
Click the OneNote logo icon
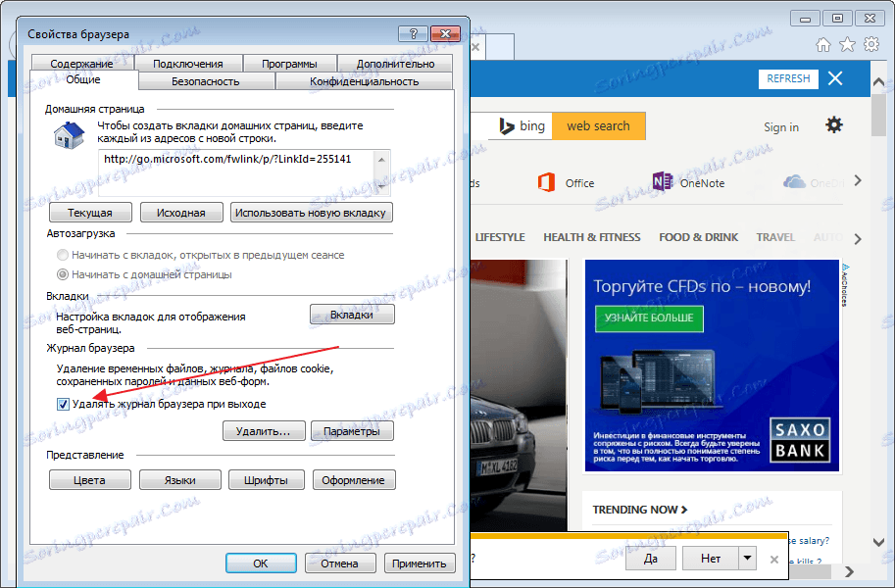(662, 182)
